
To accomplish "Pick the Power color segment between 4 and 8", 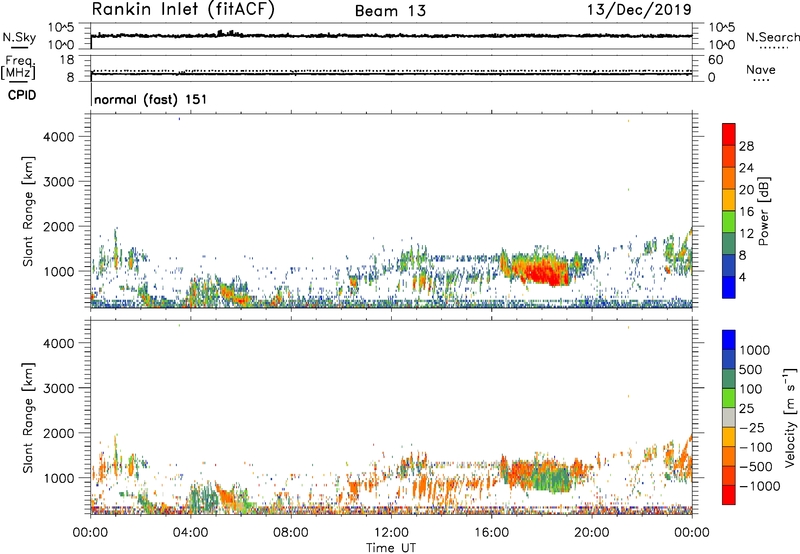I will point(729,265).
